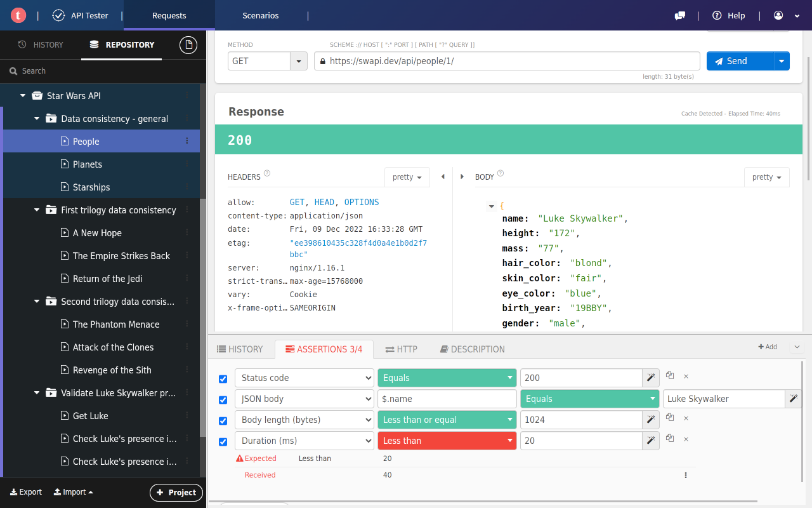Switch to the ASSERTIONS tab

coord(324,349)
